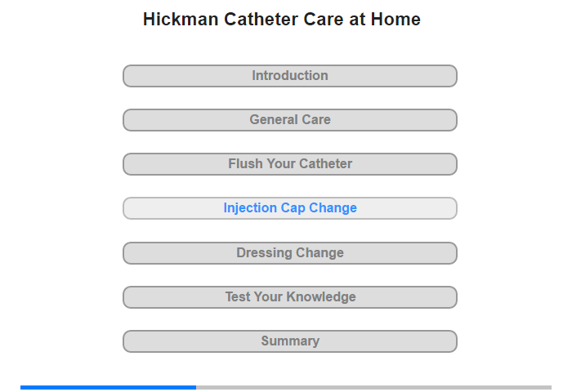Click the far right end of the progress bar
The height and width of the screenshot is (392, 572).
pos(550,387)
